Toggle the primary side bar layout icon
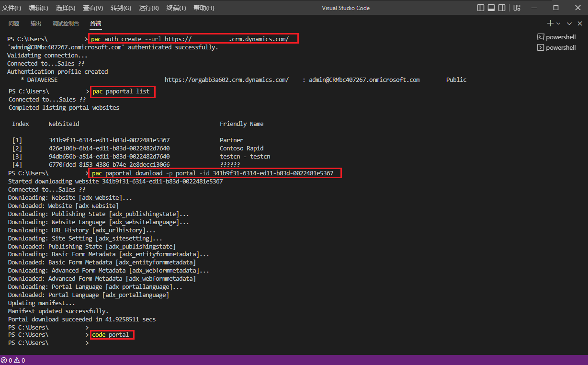Image resolution: width=588 pixels, height=365 pixels. point(481,8)
